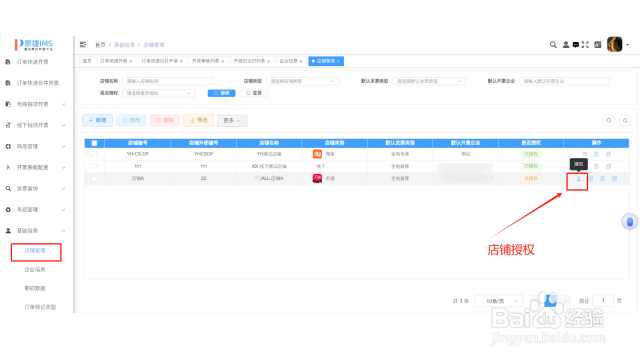The width and height of the screenshot is (640, 360).
Task: Open the 更多 dropdown button
Action: tap(232, 120)
